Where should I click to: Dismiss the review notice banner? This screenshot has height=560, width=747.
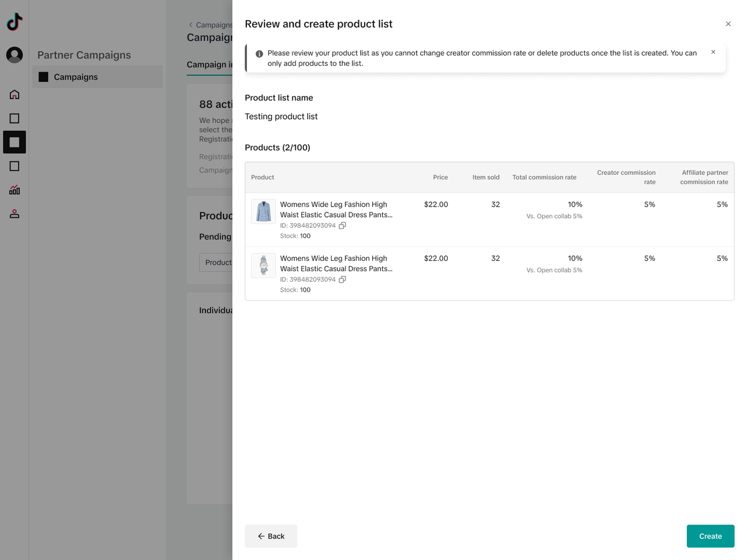(x=713, y=52)
